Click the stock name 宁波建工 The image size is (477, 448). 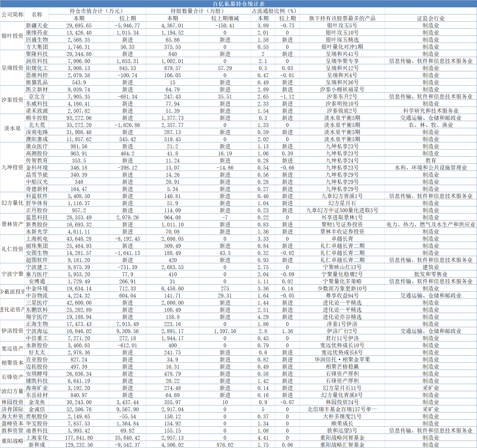37,267
